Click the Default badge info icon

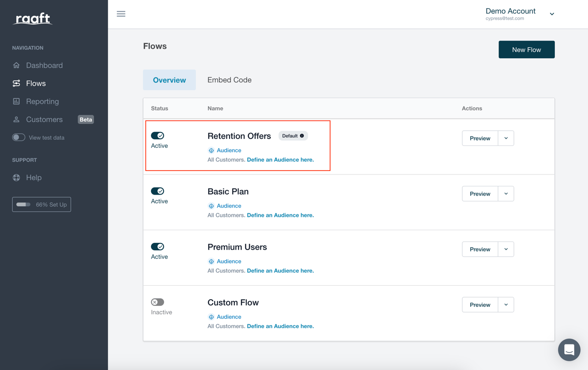coord(302,136)
